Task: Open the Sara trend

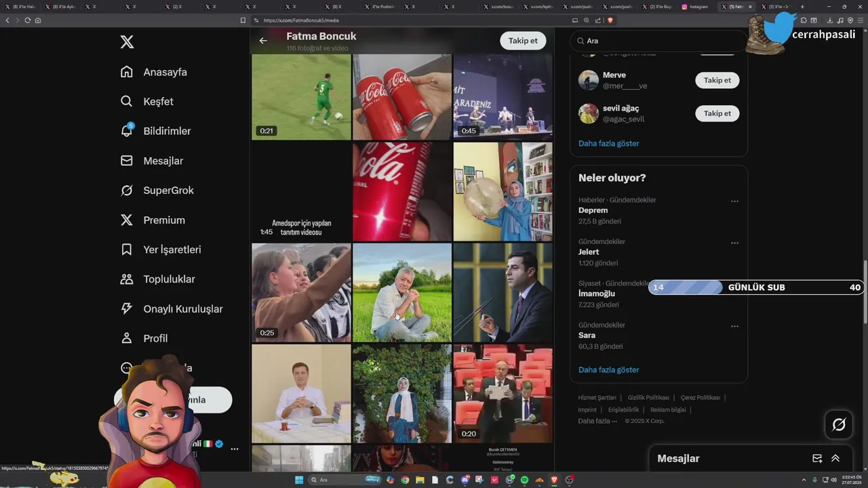Action: 658,335
